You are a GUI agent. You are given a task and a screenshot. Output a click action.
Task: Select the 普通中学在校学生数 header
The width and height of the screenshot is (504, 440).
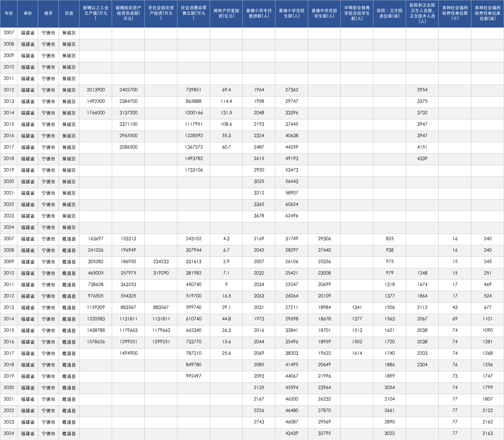[324, 13]
